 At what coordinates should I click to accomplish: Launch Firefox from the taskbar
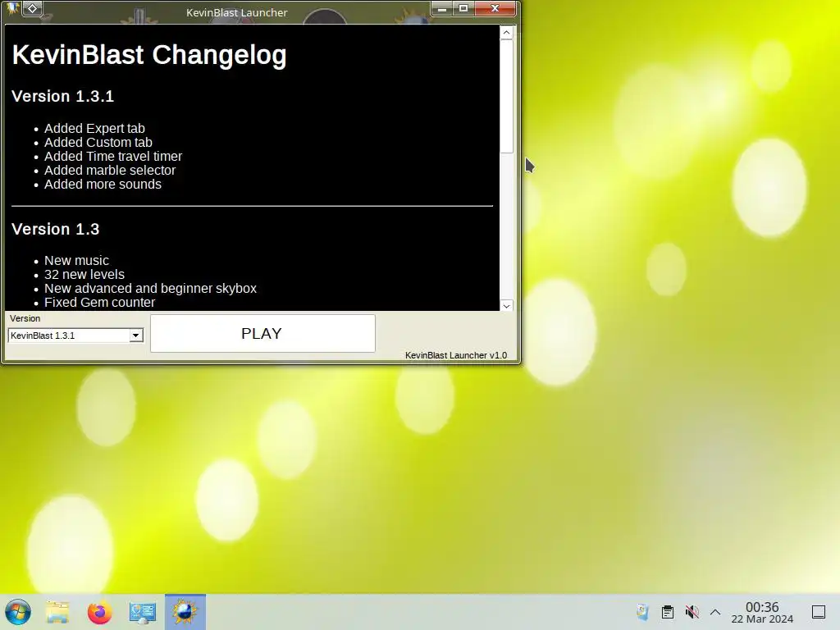point(99,612)
